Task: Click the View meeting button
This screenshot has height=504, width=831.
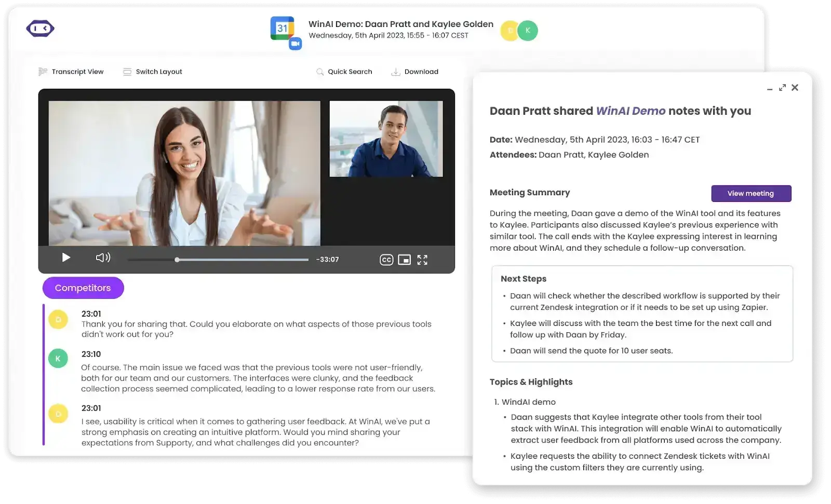Action: coord(751,193)
